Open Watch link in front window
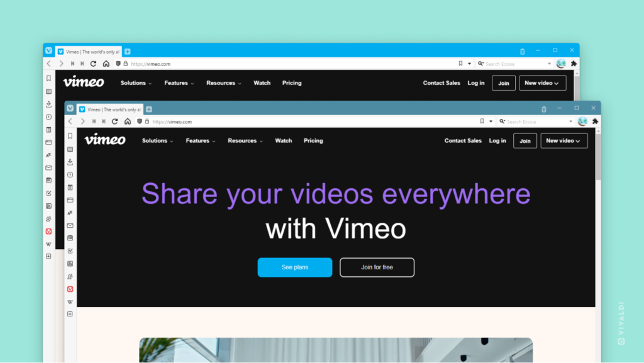644x363 pixels. [284, 141]
